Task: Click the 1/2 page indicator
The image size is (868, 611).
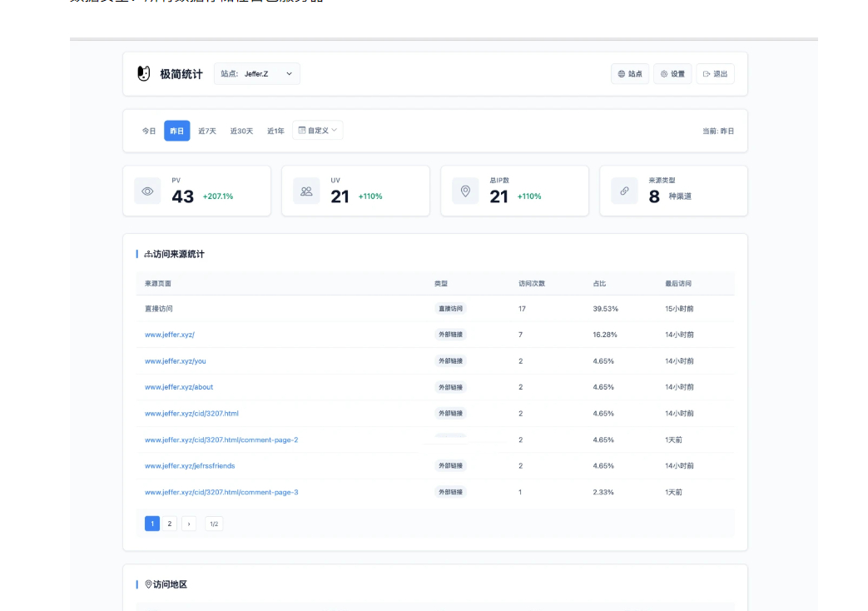Action: (x=214, y=524)
